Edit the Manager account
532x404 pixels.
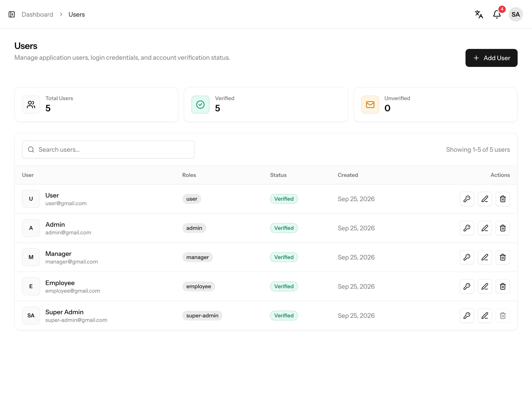click(x=485, y=257)
